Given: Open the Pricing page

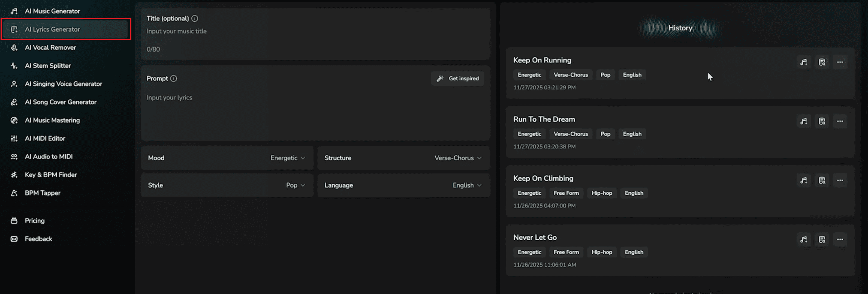Looking at the screenshot, I should tap(34, 220).
